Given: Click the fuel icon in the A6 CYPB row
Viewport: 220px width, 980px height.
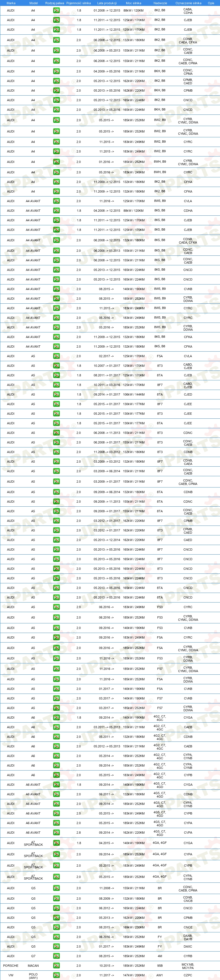Looking at the screenshot, I should [56, 775].
